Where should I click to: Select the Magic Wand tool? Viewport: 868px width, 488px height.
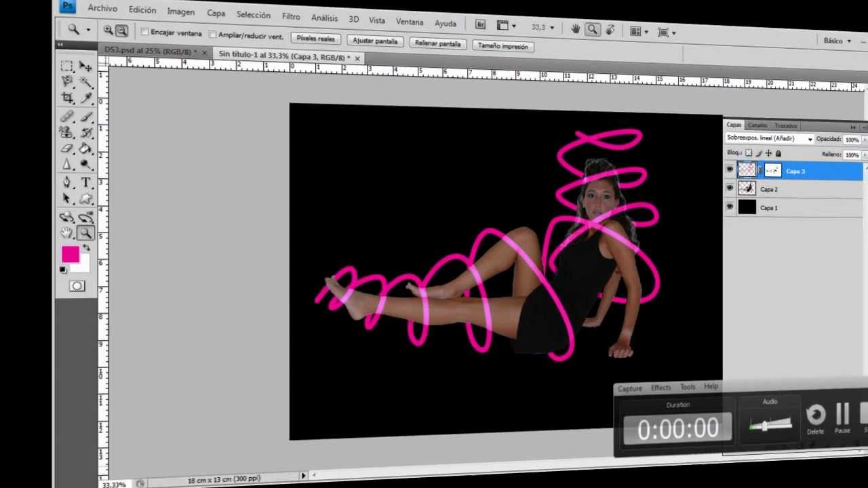click(x=85, y=83)
